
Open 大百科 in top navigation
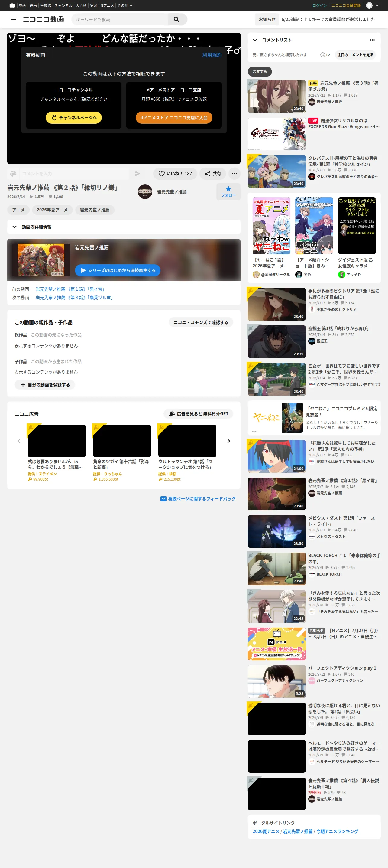(x=81, y=5)
